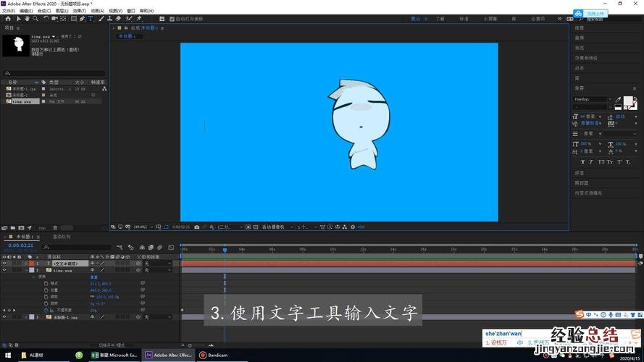
Task: Click the Home icon in the toolbar
Action: (8, 19)
